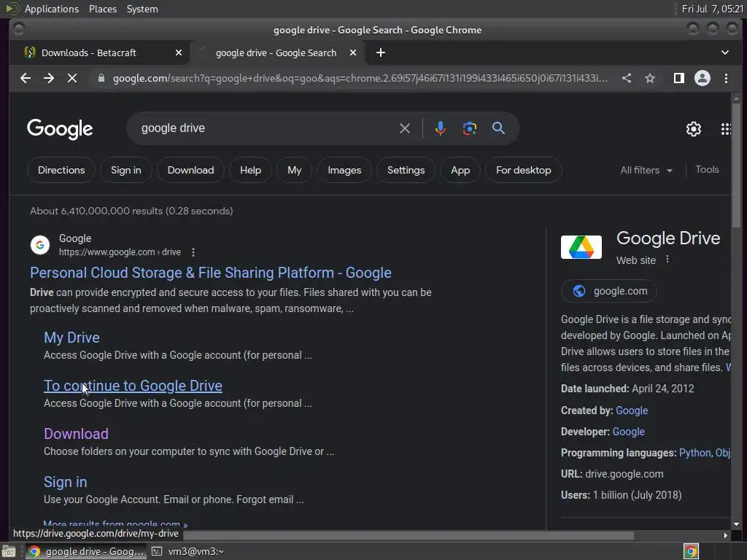747x560 pixels.
Task: Submit search with the magnifying glass icon
Action: pyautogui.click(x=498, y=128)
